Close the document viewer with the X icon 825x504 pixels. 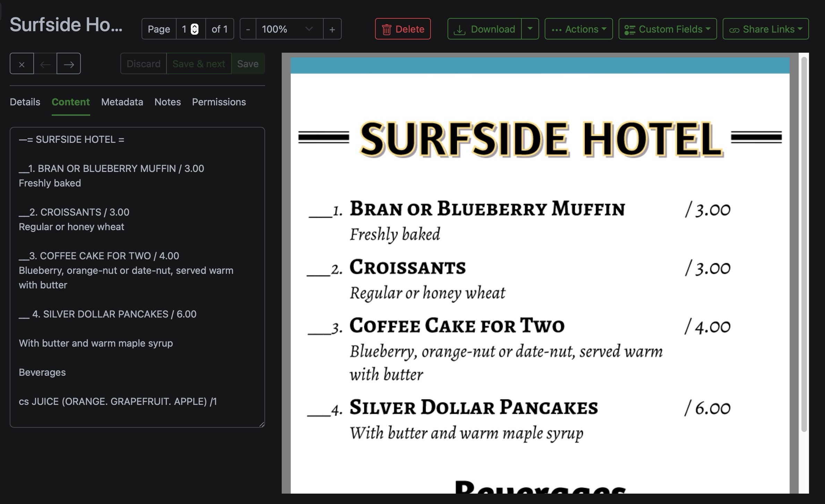22,63
